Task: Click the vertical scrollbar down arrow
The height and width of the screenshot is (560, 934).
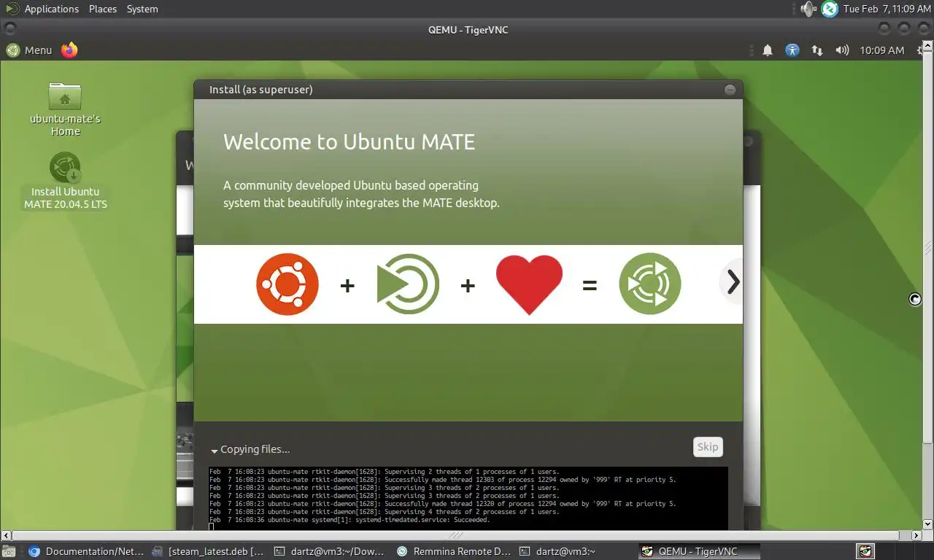Action: (928, 524)
